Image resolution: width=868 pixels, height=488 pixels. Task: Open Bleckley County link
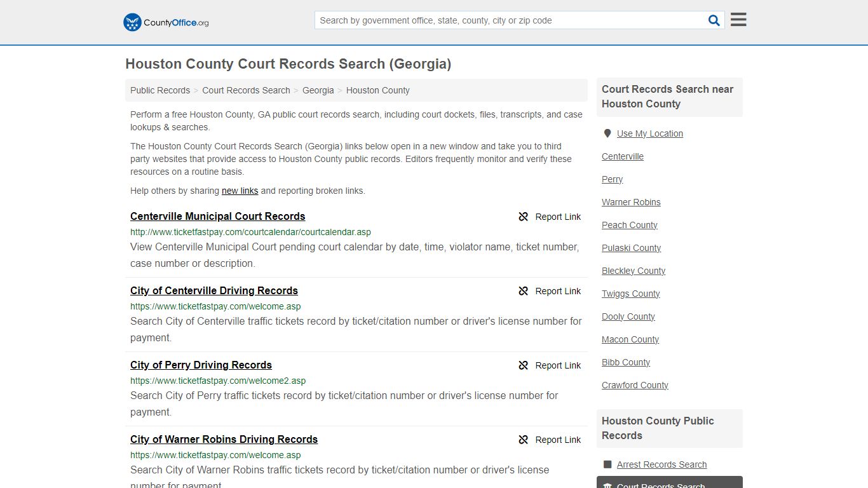(634, 271)
